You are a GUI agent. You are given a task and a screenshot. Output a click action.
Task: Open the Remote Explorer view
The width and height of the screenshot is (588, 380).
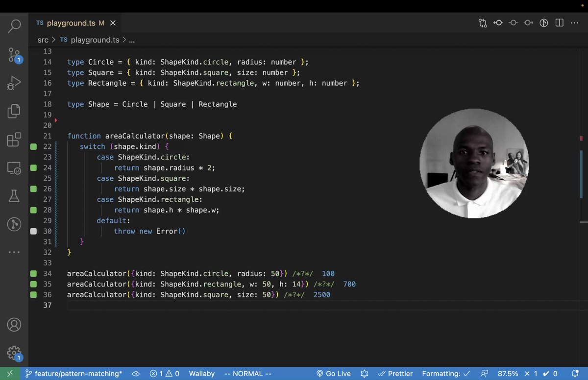pos(14,168)
